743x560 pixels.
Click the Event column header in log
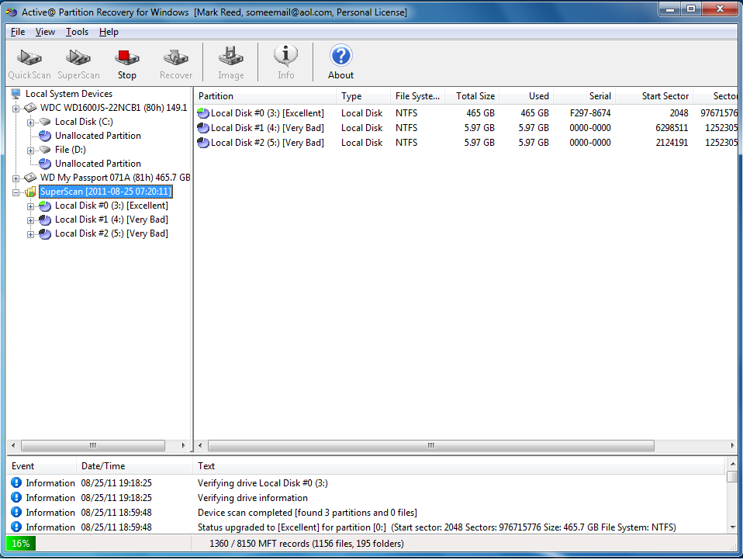tap(41, 466)
